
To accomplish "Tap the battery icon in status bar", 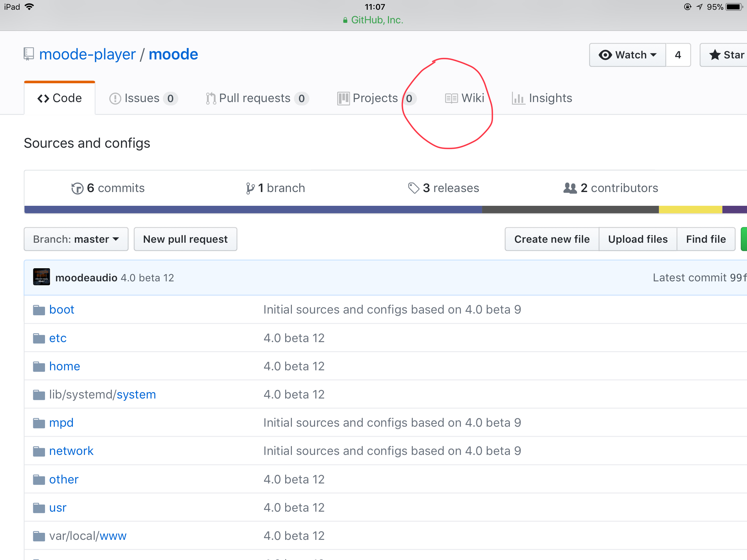I will pos(734,7).
